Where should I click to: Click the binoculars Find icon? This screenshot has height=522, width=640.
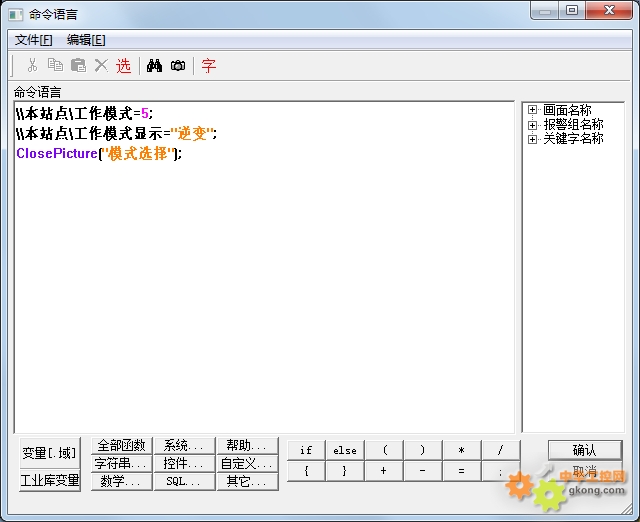[155, 66]
